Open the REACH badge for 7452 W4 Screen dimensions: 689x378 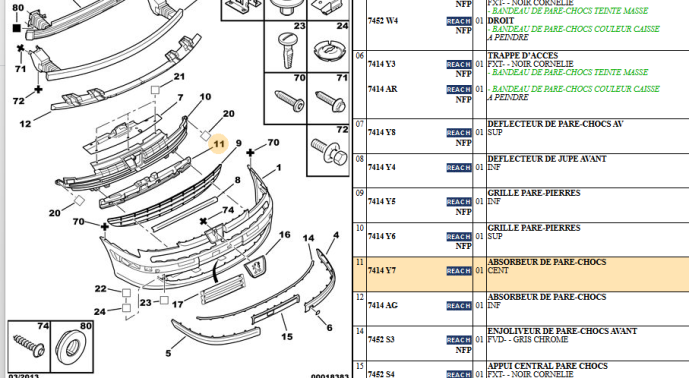pyautogui.click(x=459, y=21)
